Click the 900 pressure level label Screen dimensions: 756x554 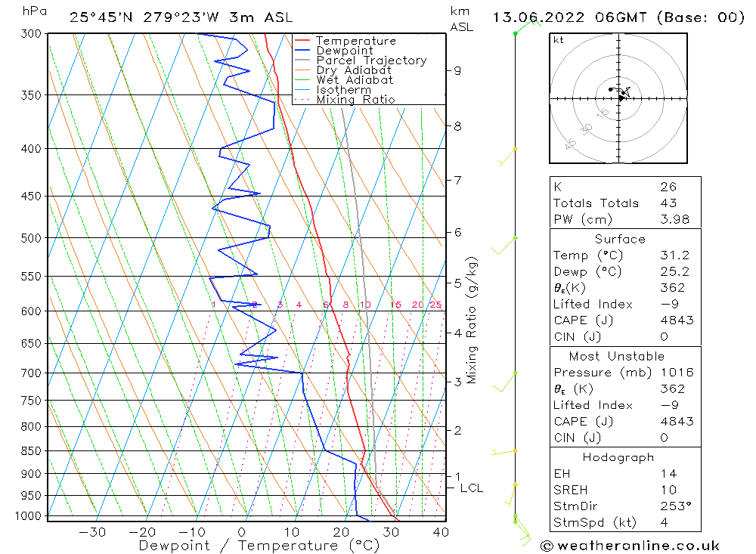coord(31,474)
